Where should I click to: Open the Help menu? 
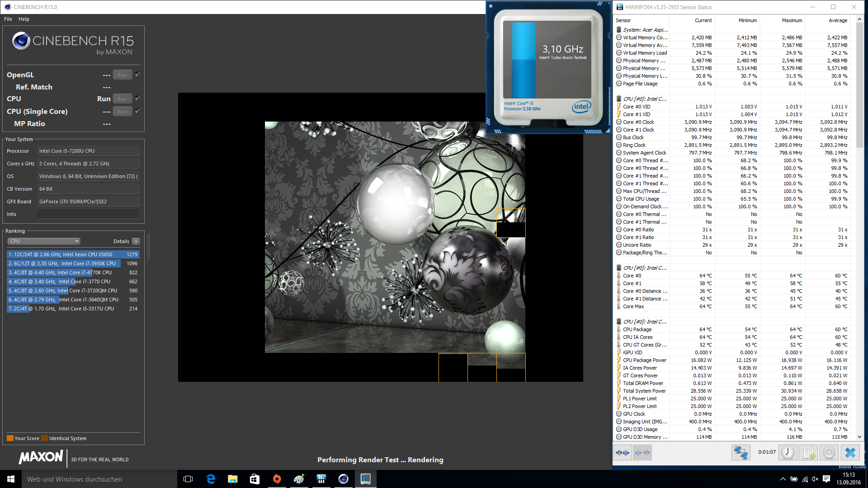click(x=24, y=19)
